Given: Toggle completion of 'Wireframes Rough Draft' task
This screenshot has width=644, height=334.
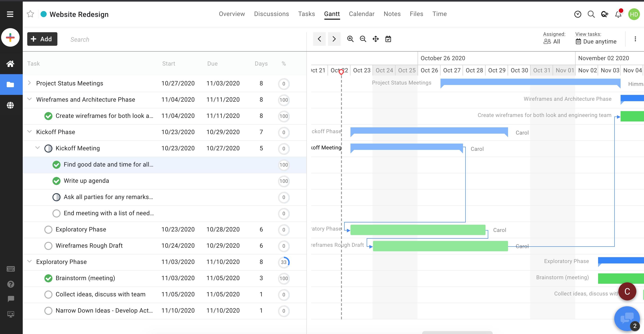Looking at the screenshot, I should tap(48, 246).
